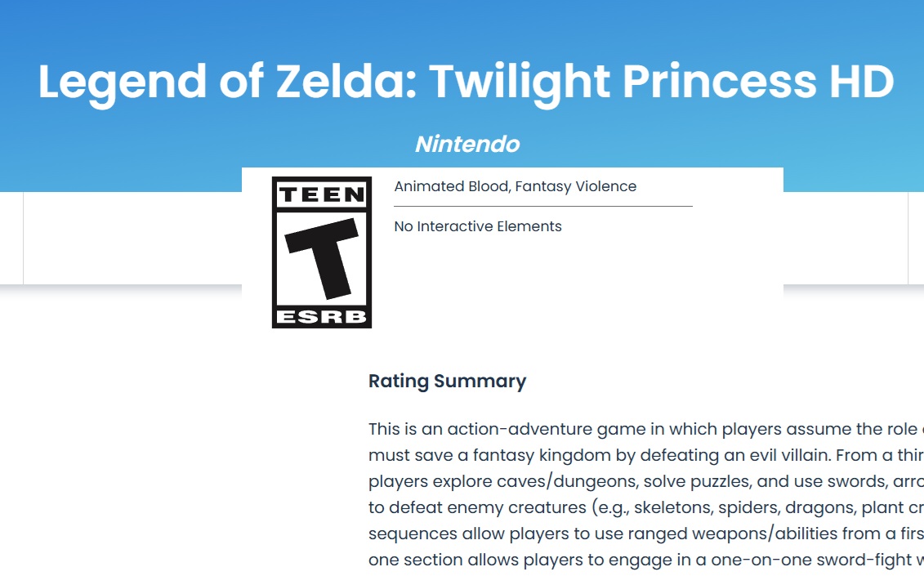
Task: Click the Rating Summary heading
Action: (447, 381)
